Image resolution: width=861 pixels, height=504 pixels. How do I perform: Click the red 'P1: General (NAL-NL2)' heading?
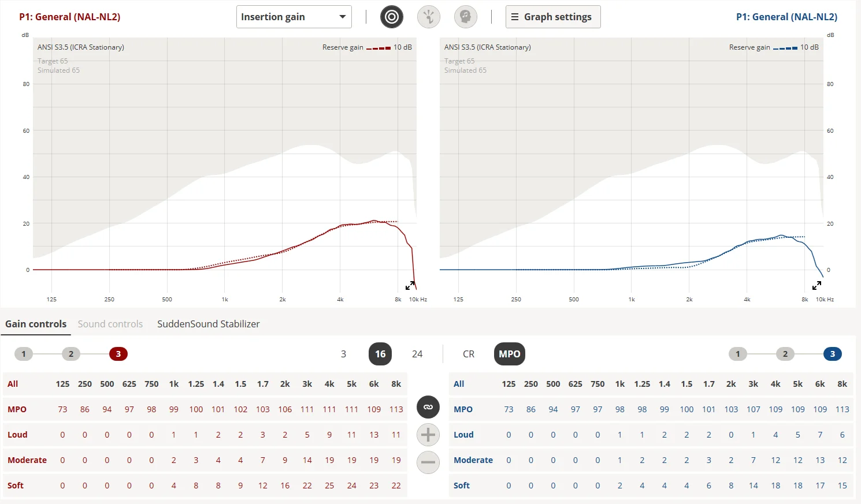coord(70,17)
